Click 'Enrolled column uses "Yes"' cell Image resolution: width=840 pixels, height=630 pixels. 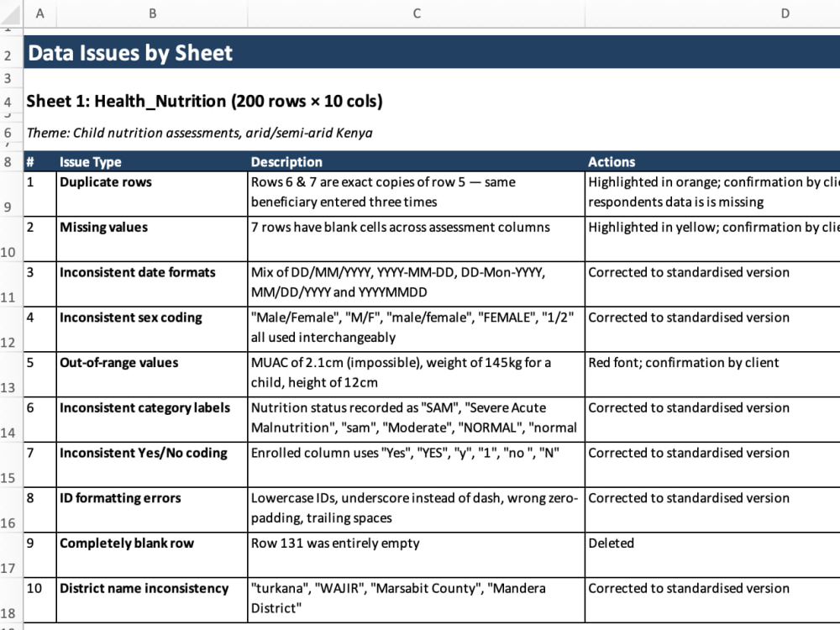tap(417, 465)
